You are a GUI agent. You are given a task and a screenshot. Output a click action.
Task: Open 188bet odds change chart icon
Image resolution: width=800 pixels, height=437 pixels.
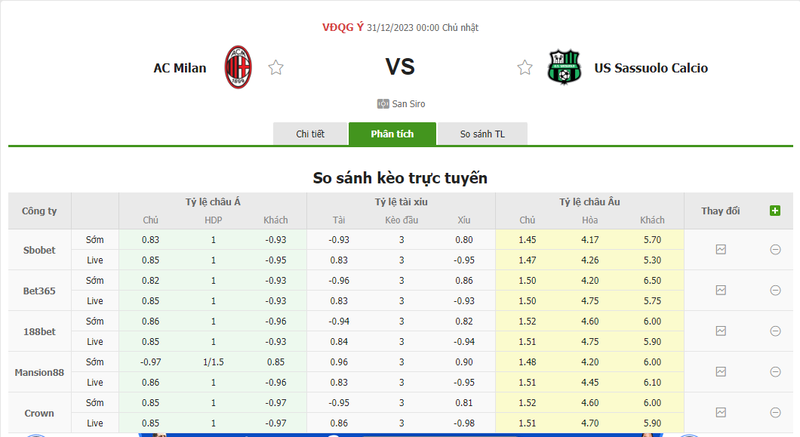(721, 331)
